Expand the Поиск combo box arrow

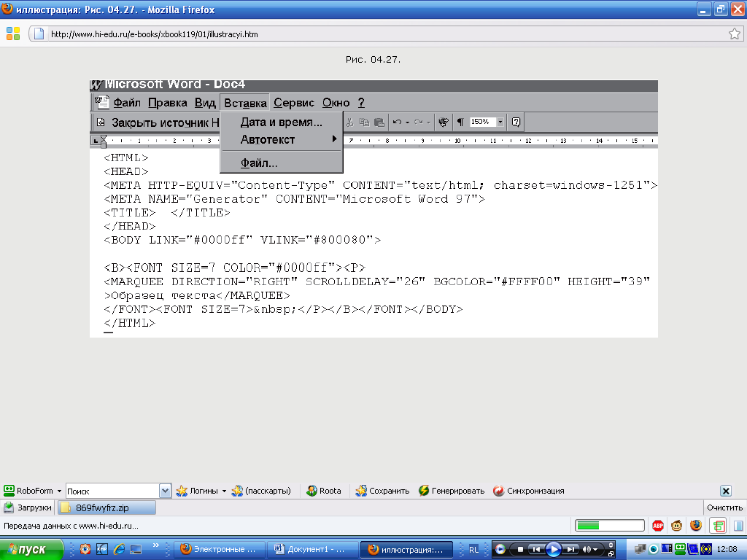165,491
